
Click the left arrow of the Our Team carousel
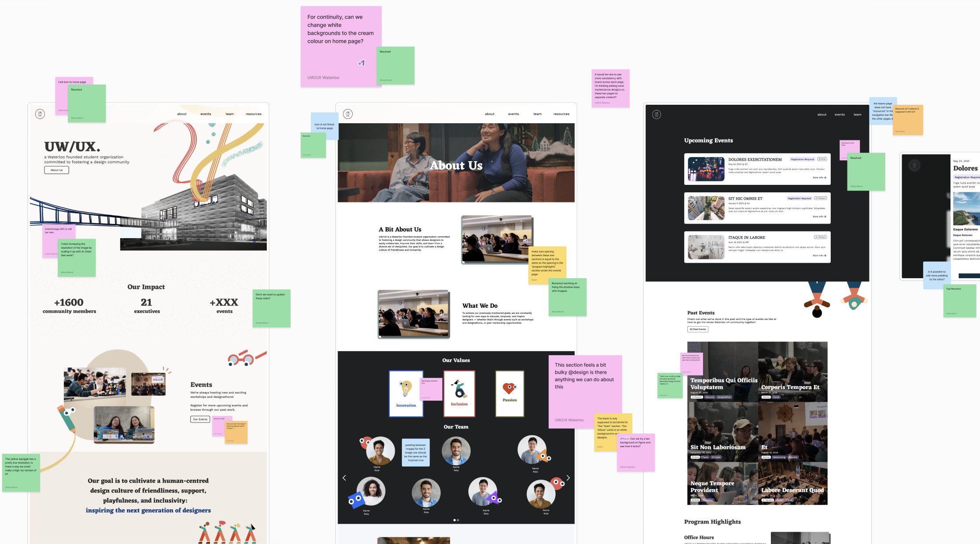[344, 478]
